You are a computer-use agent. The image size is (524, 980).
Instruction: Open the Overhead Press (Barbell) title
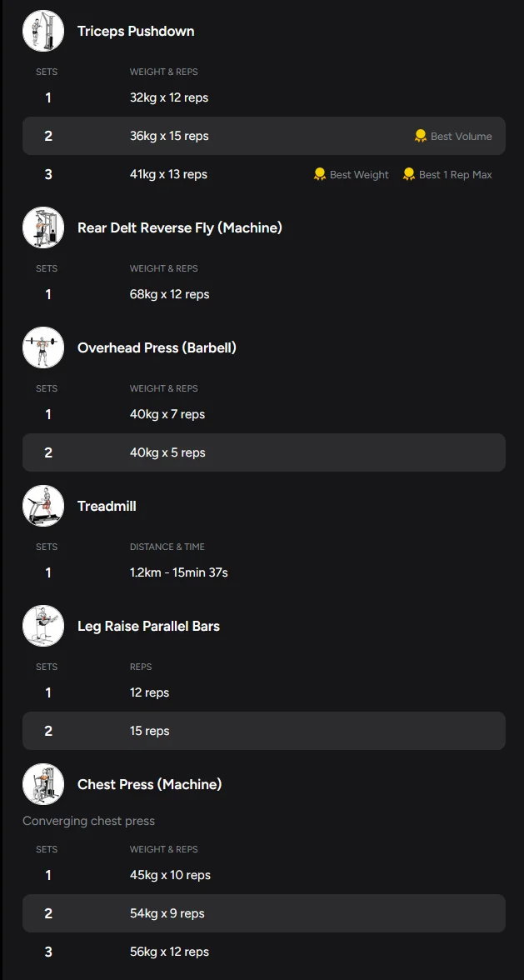[157, 347]
